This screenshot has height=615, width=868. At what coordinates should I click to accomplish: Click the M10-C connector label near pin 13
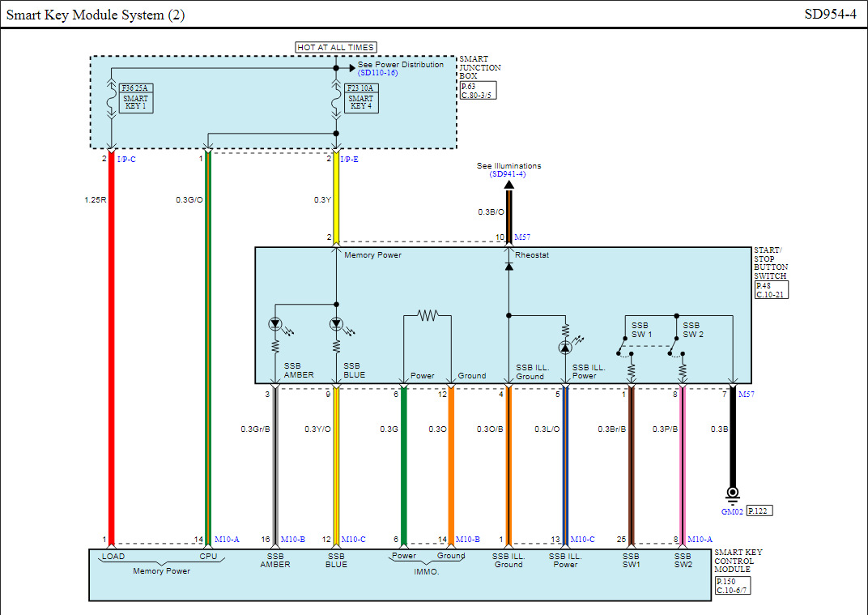pyautogui.click(x=582, y=539)
